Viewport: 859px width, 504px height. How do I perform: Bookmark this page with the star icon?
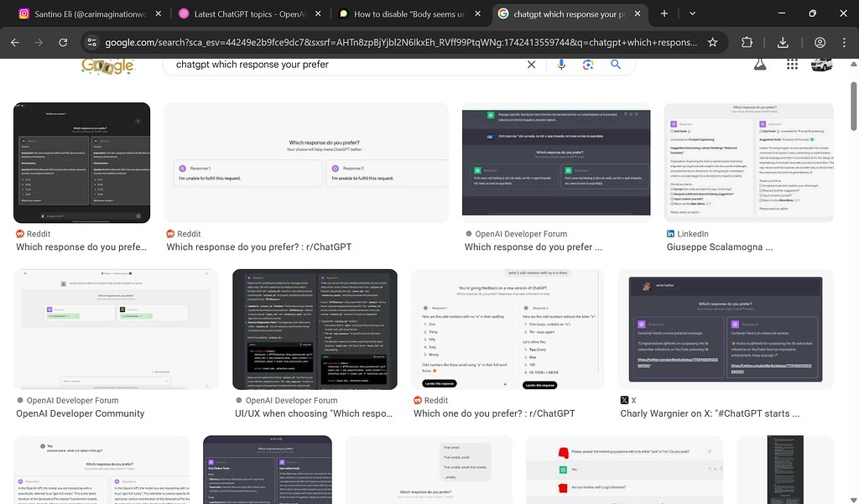pos(713,40)
